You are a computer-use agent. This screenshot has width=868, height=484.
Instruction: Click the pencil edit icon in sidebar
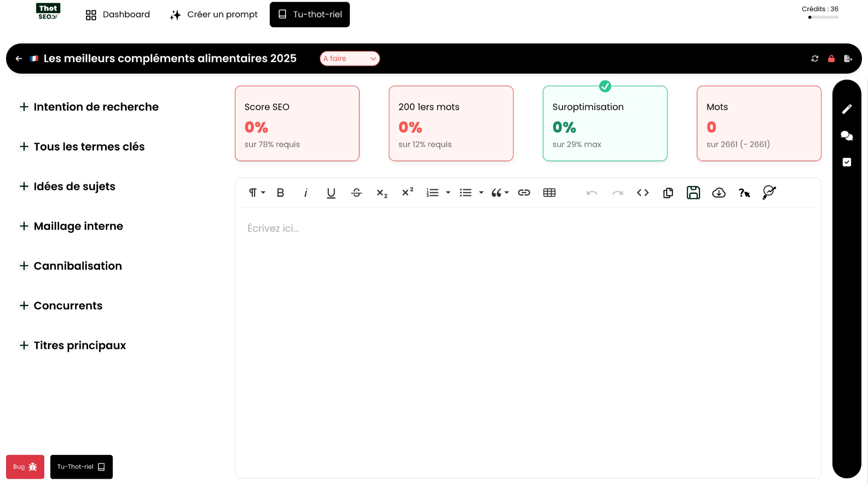pyautogui.click(x=846, y=109)
